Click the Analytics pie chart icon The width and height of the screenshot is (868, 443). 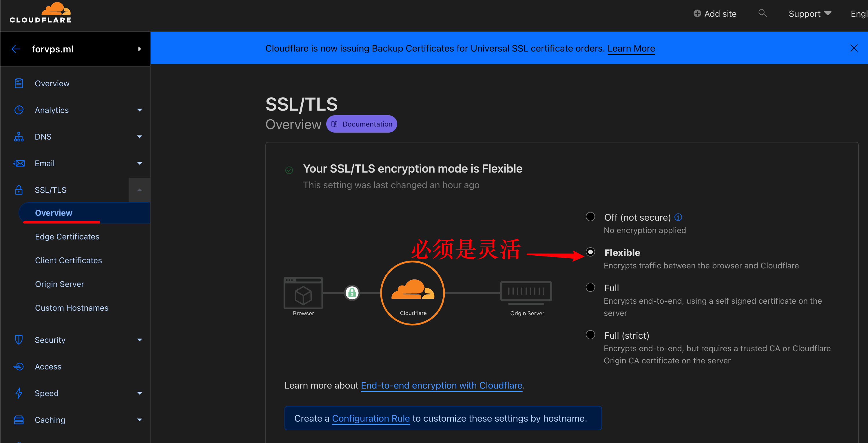[19, 110]
